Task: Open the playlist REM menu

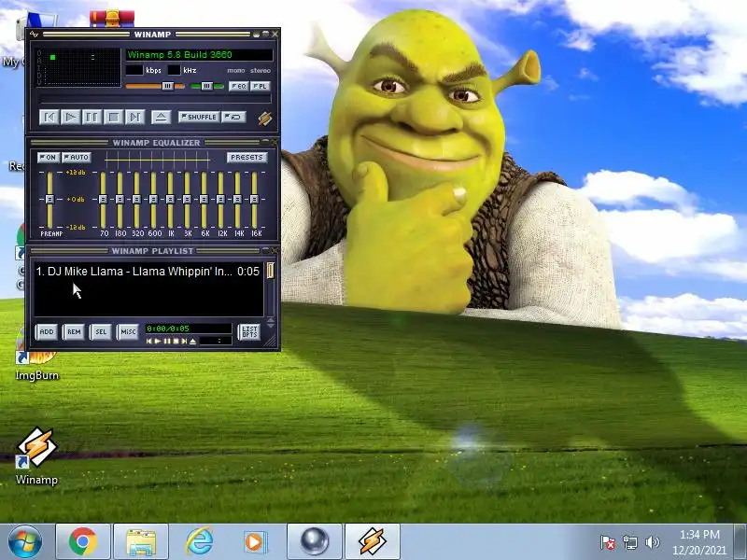Action: [74, 331]
